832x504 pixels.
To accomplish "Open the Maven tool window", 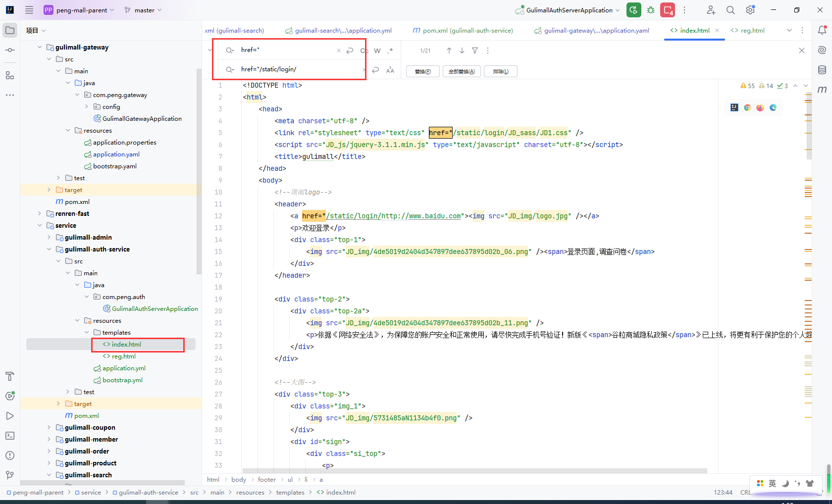I will [822, 90].
